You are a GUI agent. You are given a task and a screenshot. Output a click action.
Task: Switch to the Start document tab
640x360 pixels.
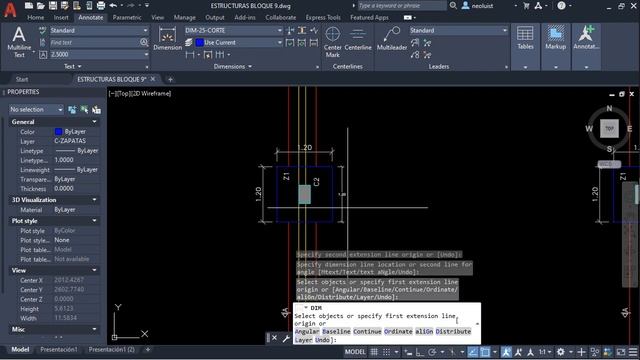click(x=22, y=79)
